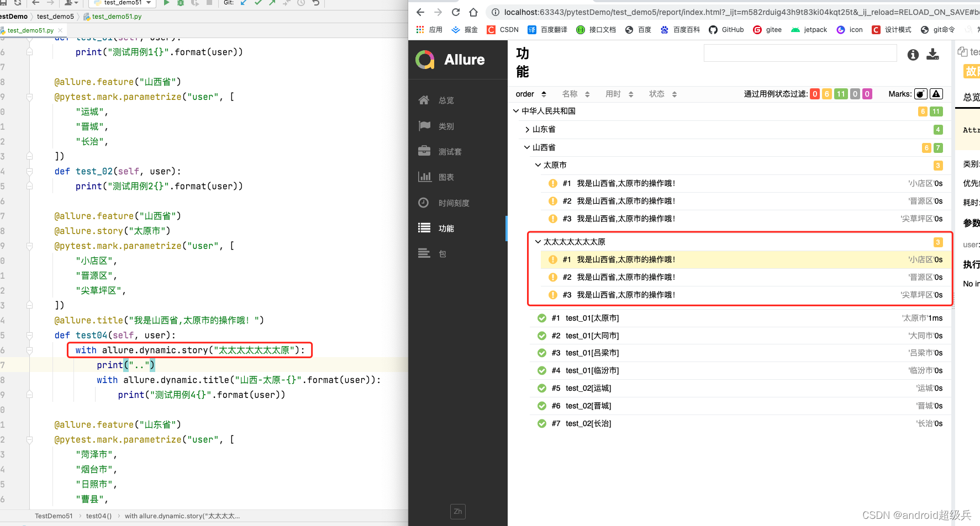Open test_02[运城] result row
The width and height of the screenshot is (980, 526).
(x=740, y=388)
